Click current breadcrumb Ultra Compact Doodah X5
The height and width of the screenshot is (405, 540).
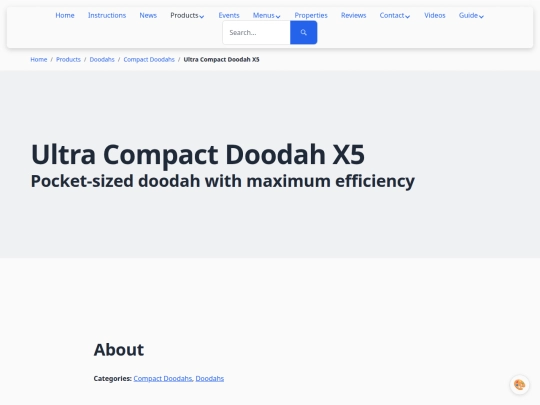pyautogui.click(x=221, y=60)
